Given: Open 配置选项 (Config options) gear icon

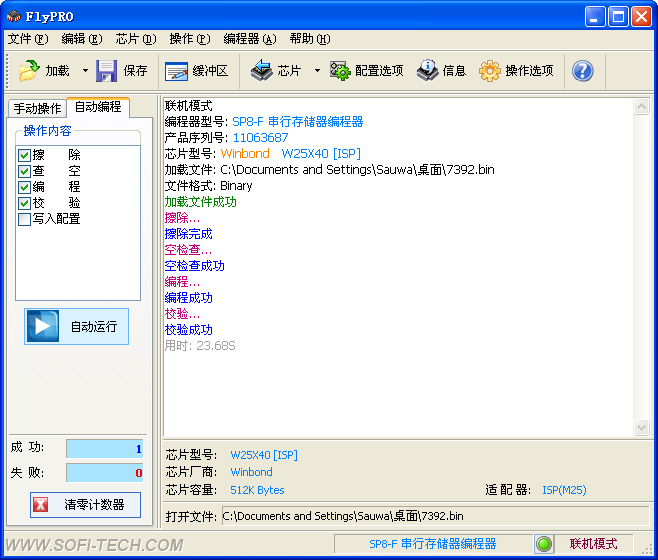Looking at the screenshot, I should coord(340,71).
